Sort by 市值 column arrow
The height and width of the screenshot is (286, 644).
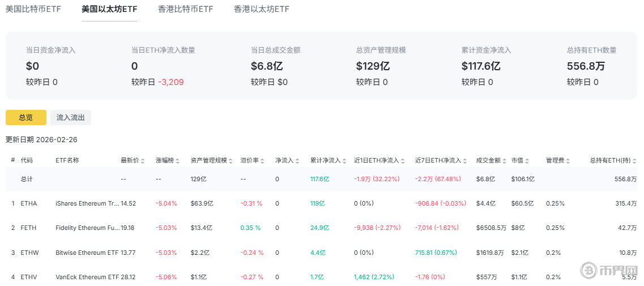[527, 161]
